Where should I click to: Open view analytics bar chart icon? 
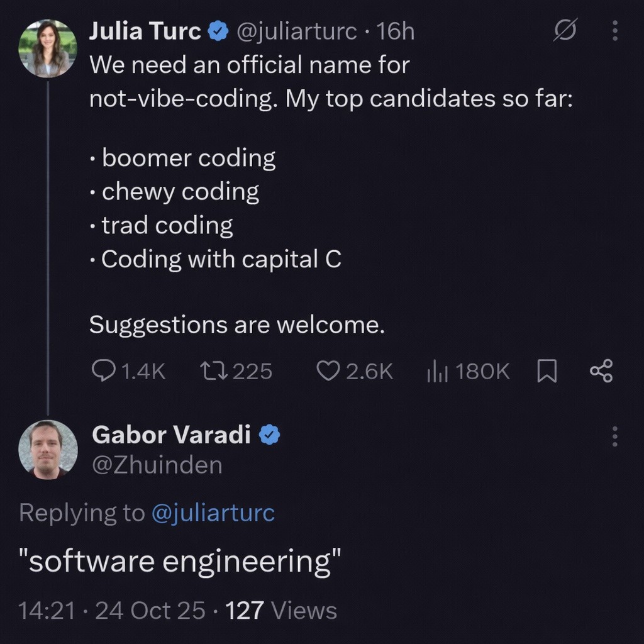[x=437, y=372]
